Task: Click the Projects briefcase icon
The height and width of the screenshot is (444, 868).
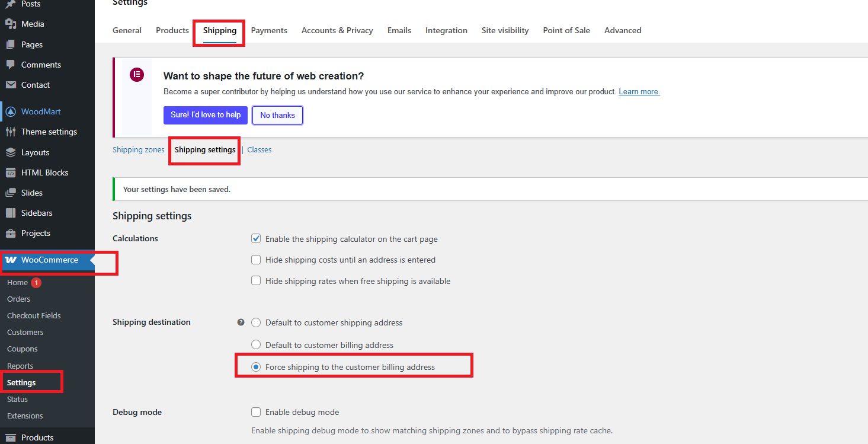Action: [11, 233]
